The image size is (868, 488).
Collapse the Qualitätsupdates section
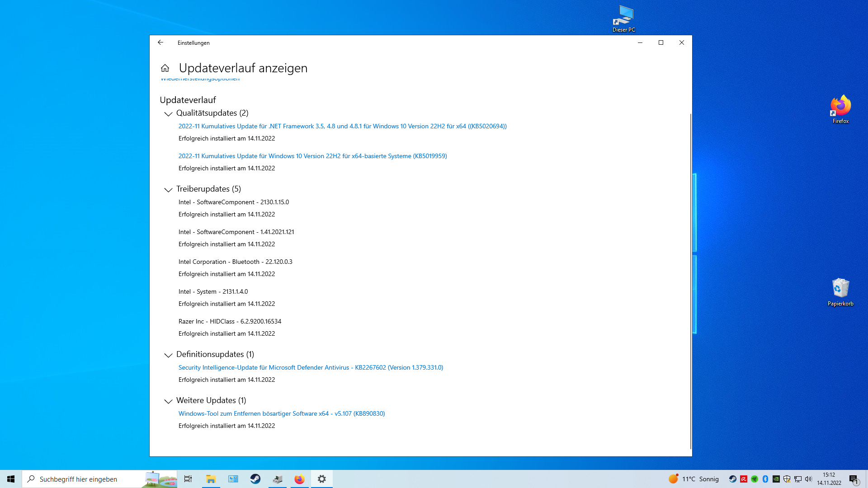point(168,114)
